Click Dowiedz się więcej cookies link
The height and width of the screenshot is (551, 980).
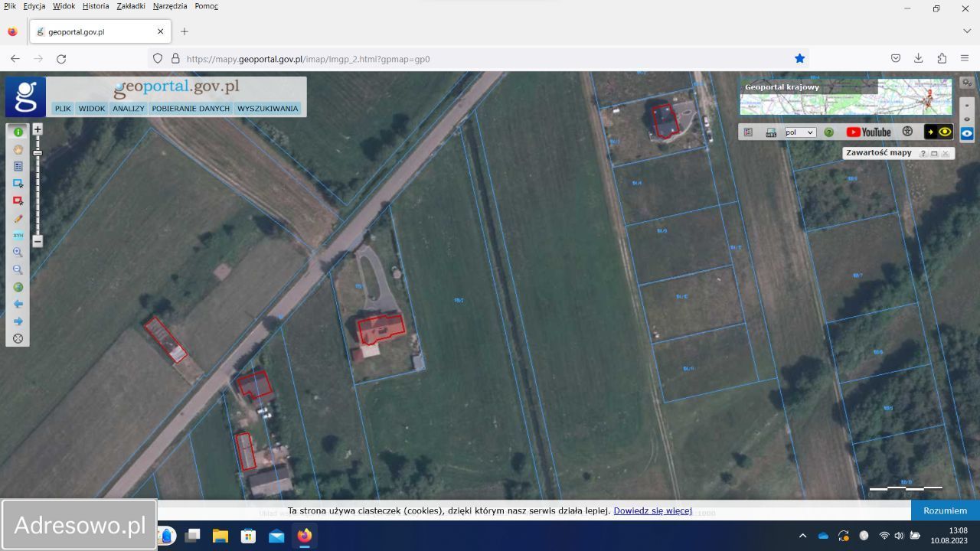pyautogui.click(x=652, y=510)
